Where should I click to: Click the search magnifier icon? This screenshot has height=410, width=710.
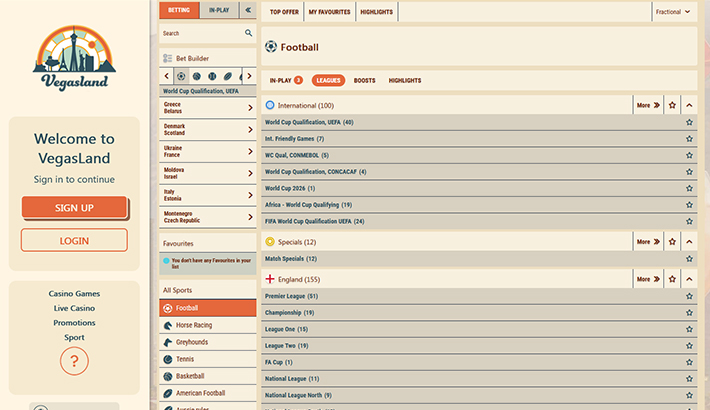point(249,33)
